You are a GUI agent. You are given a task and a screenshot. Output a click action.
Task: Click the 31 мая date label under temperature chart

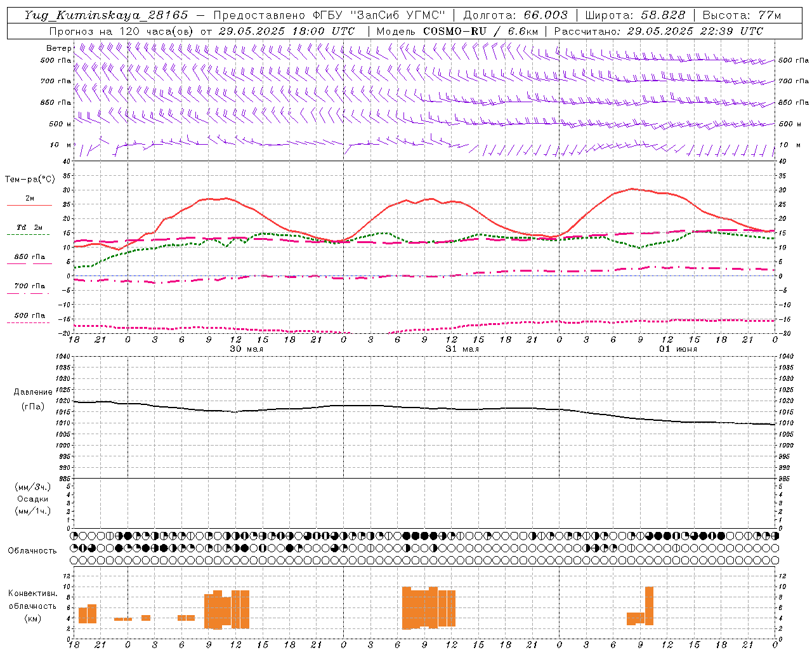click(462, 349)
